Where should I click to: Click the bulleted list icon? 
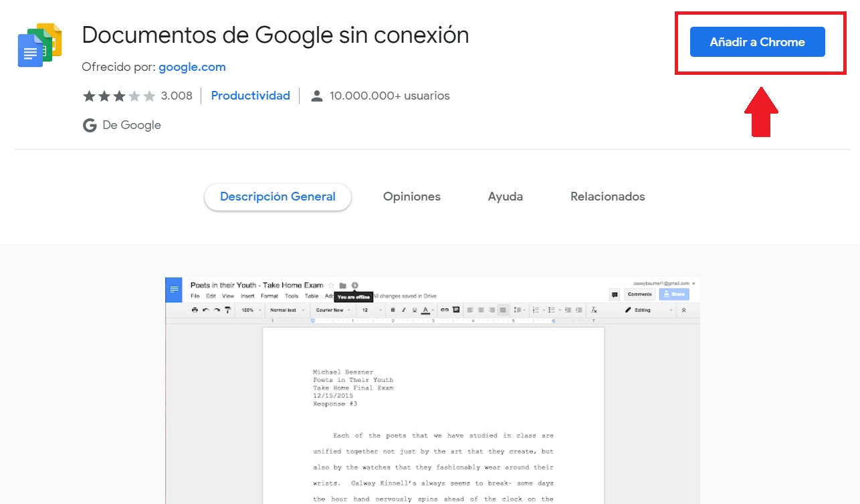click(x=552, y=310)
